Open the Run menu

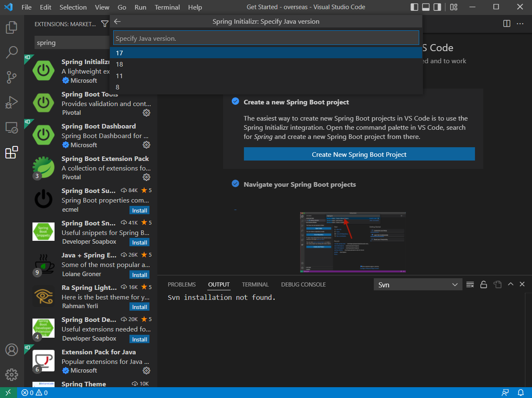[x=140, y=7]
